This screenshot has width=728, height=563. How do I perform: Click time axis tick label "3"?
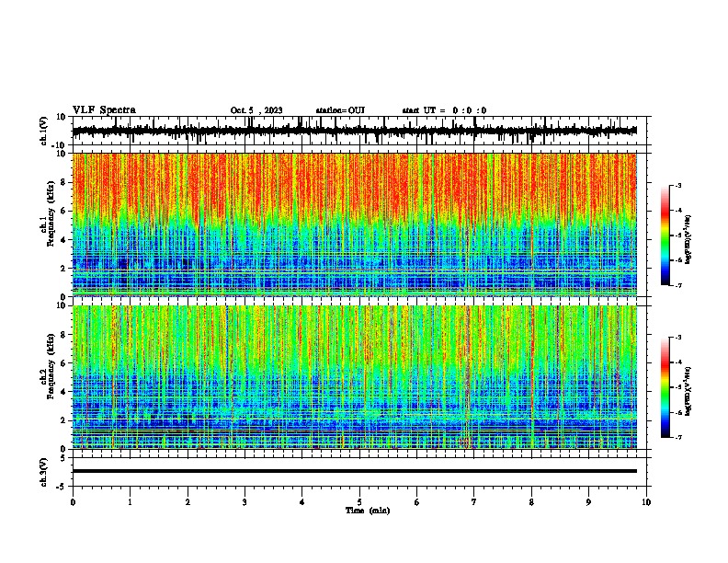245,502
